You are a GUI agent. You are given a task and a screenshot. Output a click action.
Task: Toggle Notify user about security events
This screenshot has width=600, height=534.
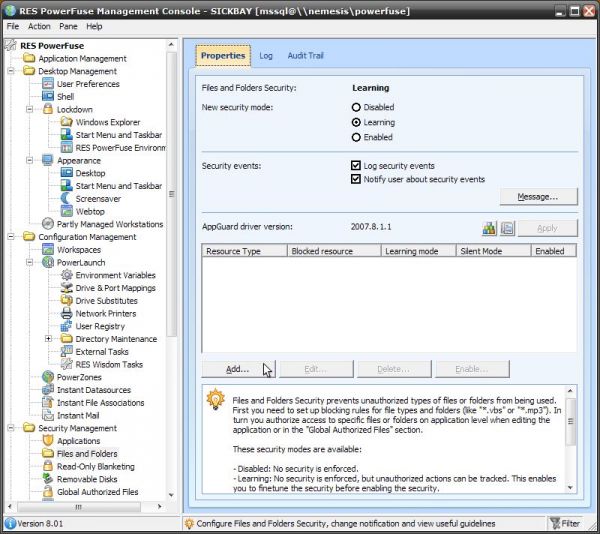[x=356, y=179]
